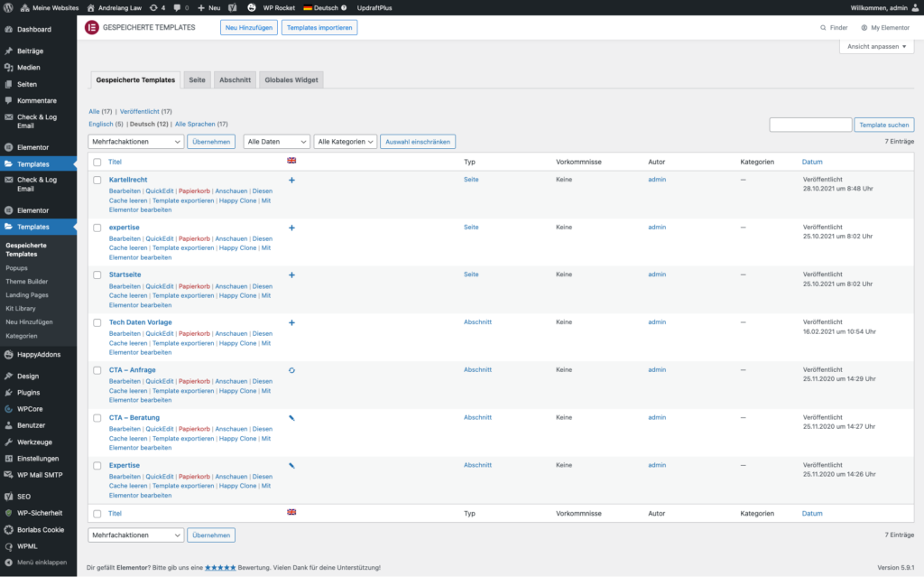Open WP Rocket in admin bar
Viewport: 924px width, 577px height.
pyautogui.click(x=280, y=7)
